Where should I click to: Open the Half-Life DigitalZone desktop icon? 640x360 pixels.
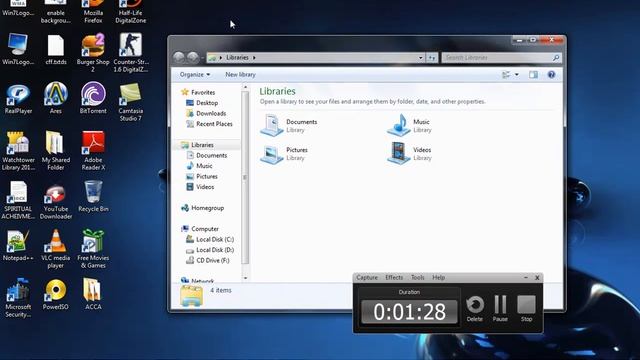131,11
